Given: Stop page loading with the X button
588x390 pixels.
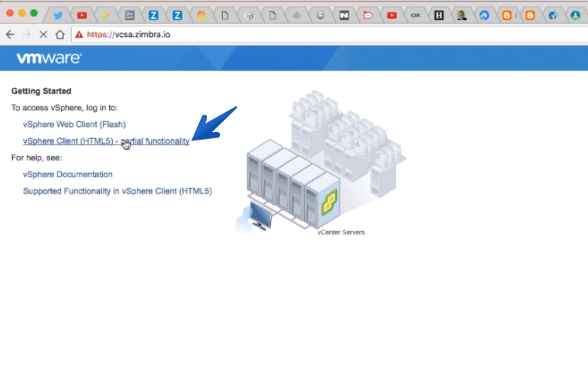Looking at the screenshot, I should [x=43, y=35].
